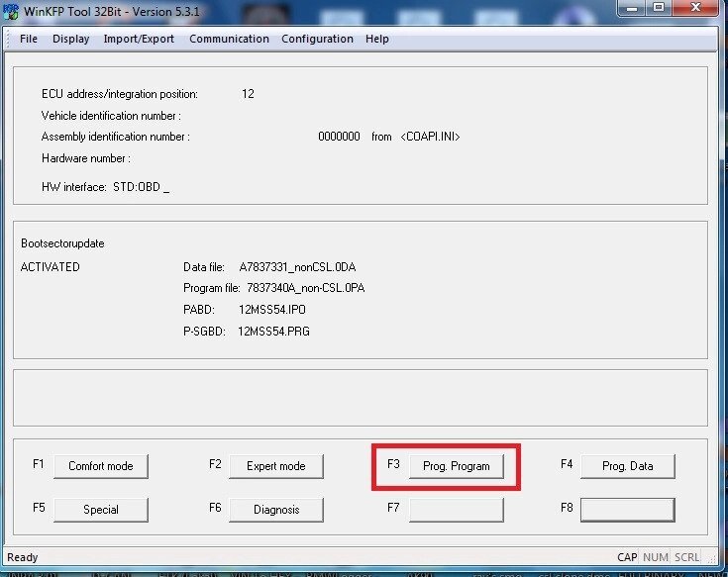Click the WinKFP icon in the title bar
Viewport: 728px width, 577px height.
(11, 11)
